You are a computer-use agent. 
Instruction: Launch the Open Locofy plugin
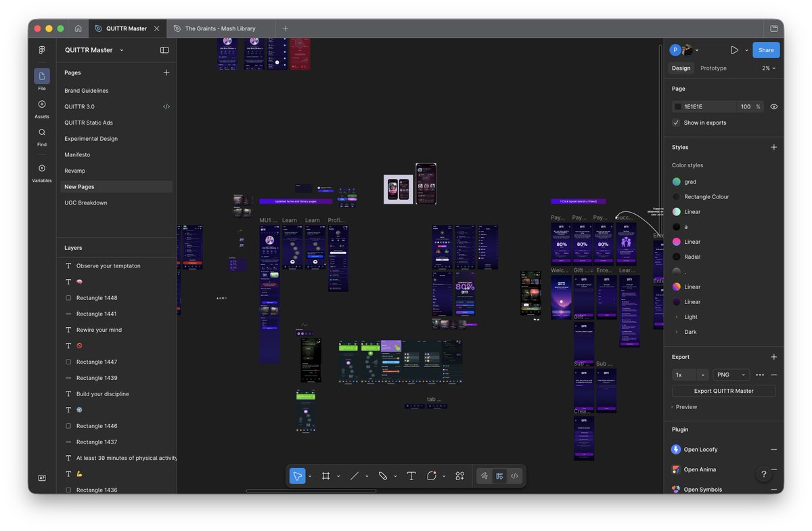(x=700, y=449)
